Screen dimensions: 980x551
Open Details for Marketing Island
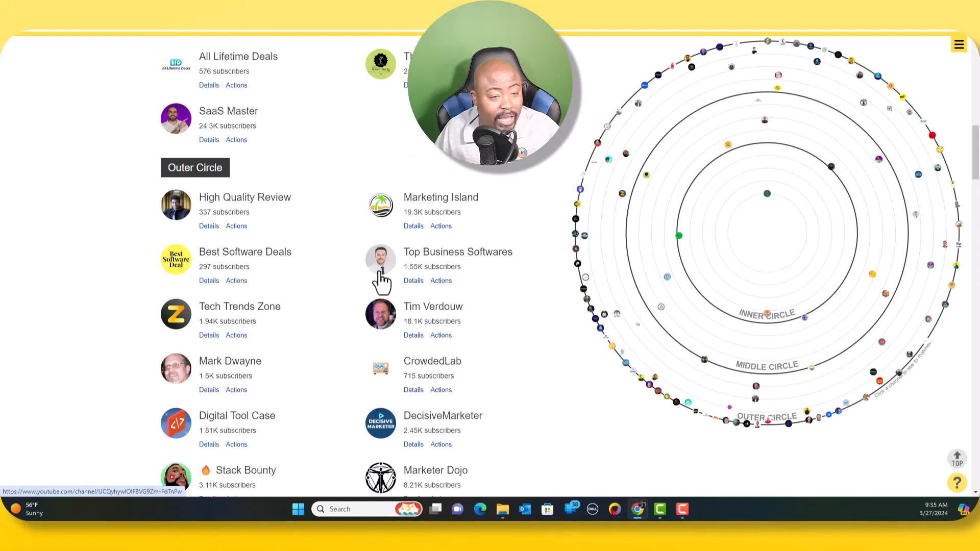click(x=413, y=226)
